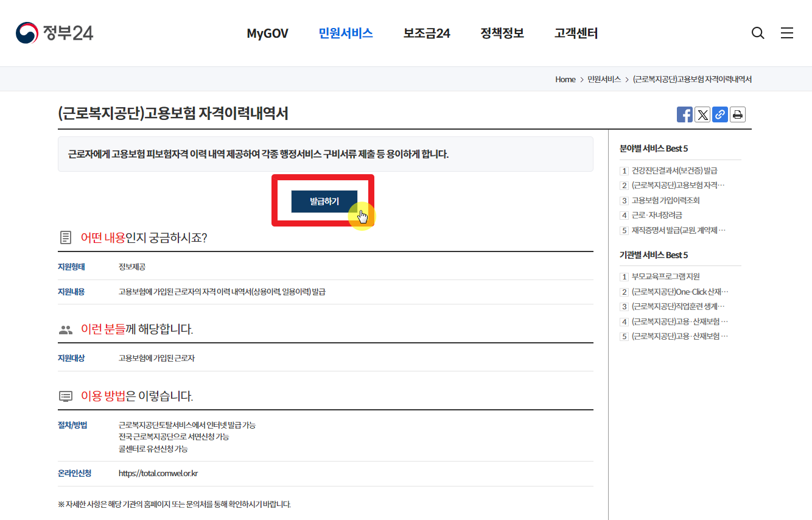Select the MyGOV menu
Screen dimensions: 812x520
(267, 33)
